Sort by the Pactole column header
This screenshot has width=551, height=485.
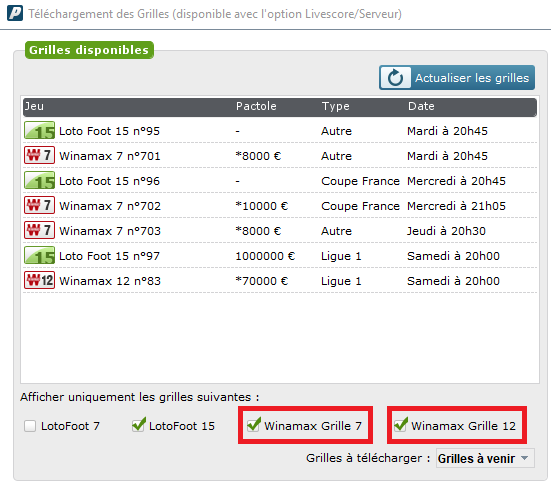pos(256,106)
